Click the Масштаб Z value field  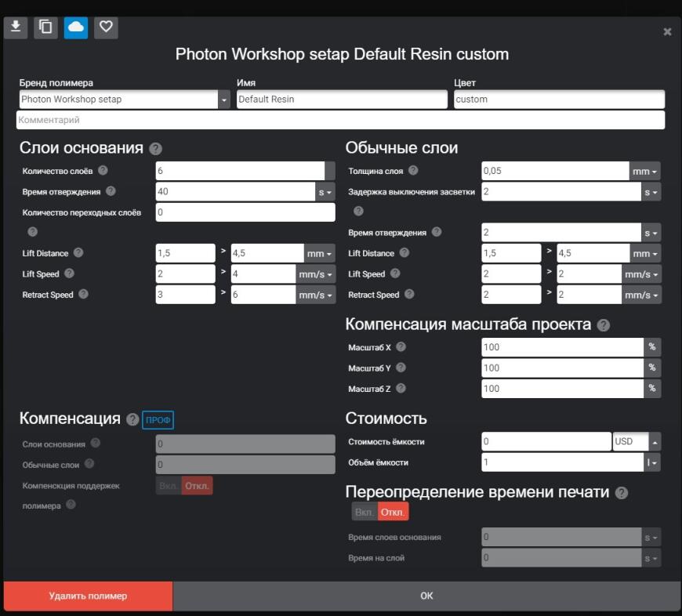[x=563, y=389]
